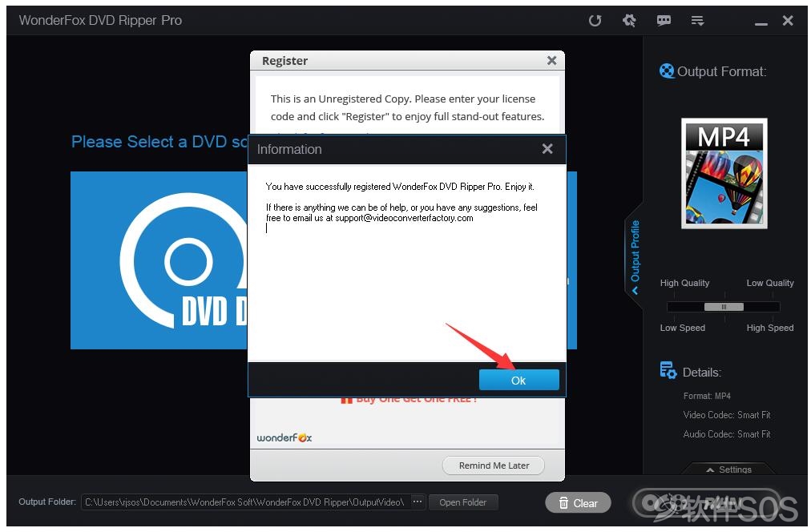Expand the Settings panel
Viewport: 811px width, 532px height.
tap(728, 469)
